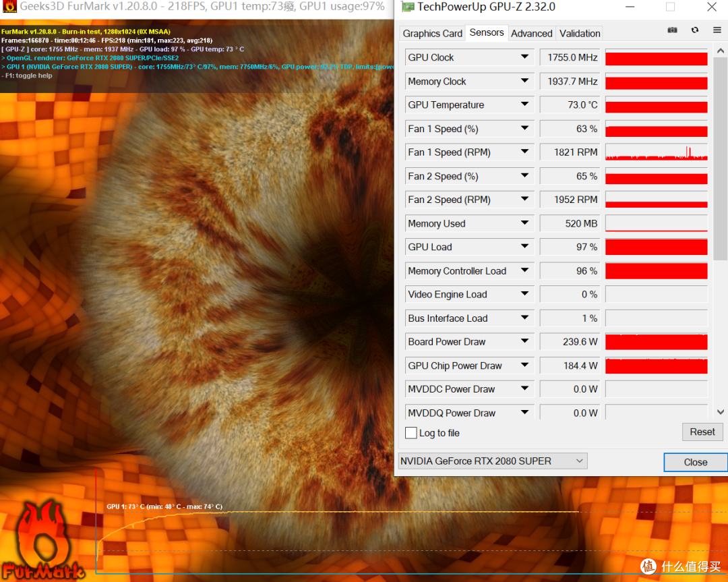Viewport: 728px width, 582px height.
Task: Open the Advanced tab
Action: [x=532, y=34]
